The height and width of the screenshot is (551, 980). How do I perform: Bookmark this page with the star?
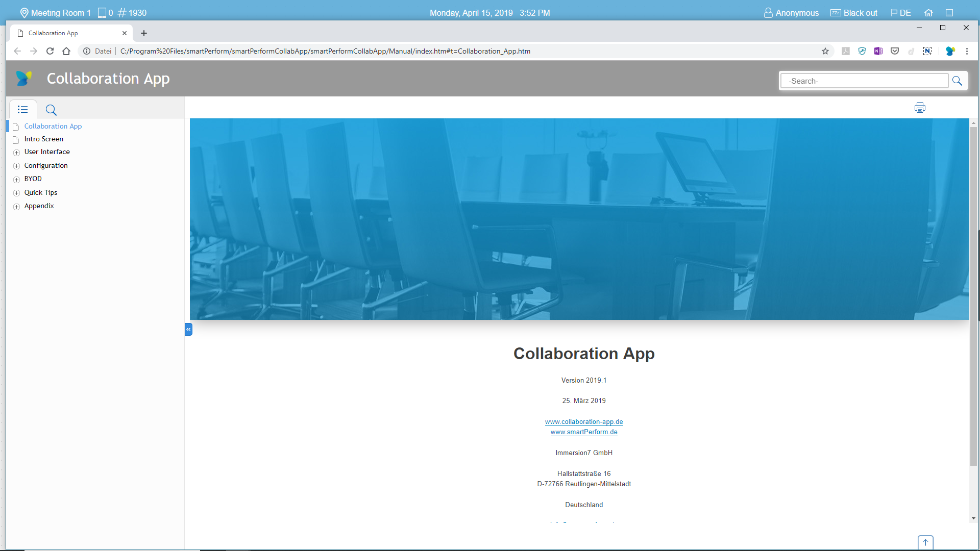coord(825,51)
